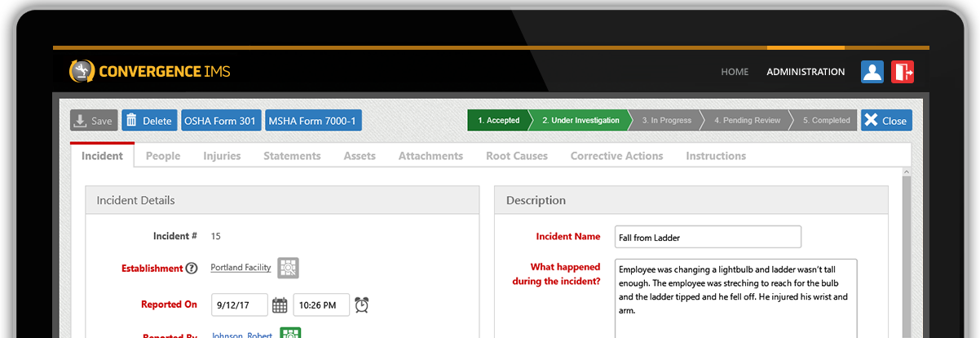Open OSHA Form 301
Viewport: 980px width, 338px height.
click(x=221, y=120)
